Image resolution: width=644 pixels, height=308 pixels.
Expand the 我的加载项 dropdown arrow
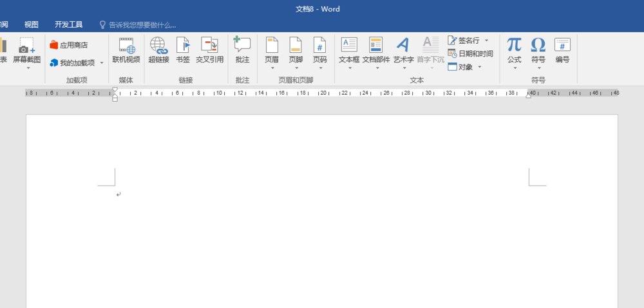(x=102, y=63)
